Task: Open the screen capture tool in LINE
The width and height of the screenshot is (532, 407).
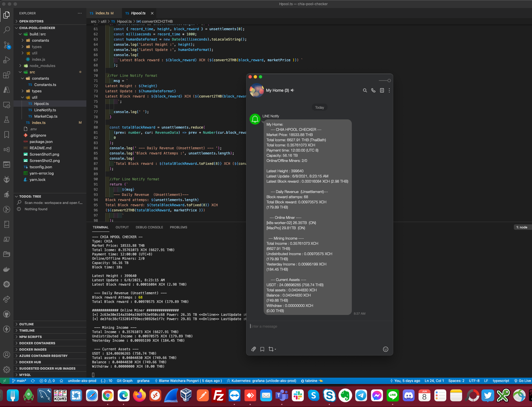Action: (x=272, y=349)
